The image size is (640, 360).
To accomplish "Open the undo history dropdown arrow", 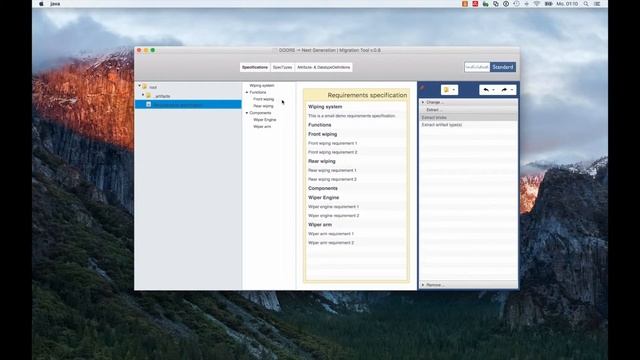I will tap(493, 90).
